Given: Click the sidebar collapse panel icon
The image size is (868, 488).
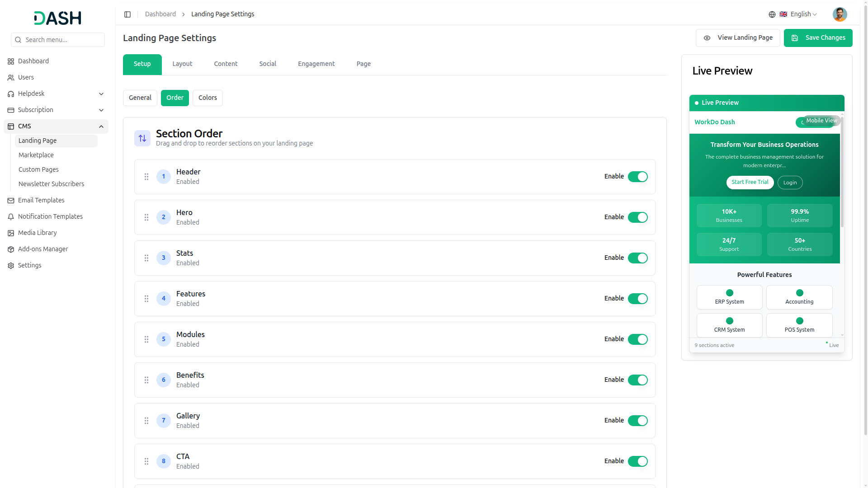Looking at the screenshot, I should click(x=127, y=14).
